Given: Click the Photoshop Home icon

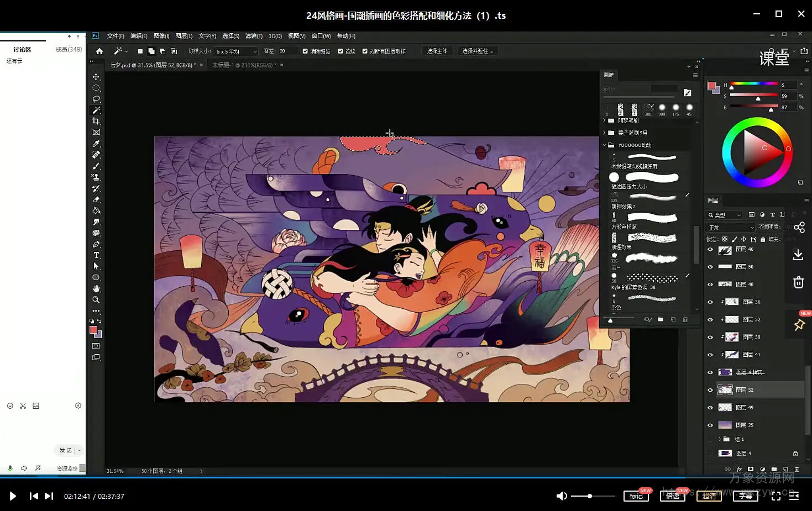Looking at the screenshot, I should click(x=99, y=51).
